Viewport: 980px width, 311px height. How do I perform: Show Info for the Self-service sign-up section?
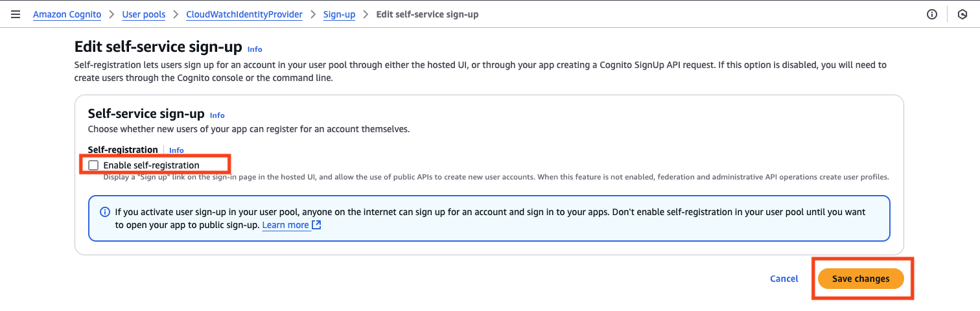click(217, 115)
